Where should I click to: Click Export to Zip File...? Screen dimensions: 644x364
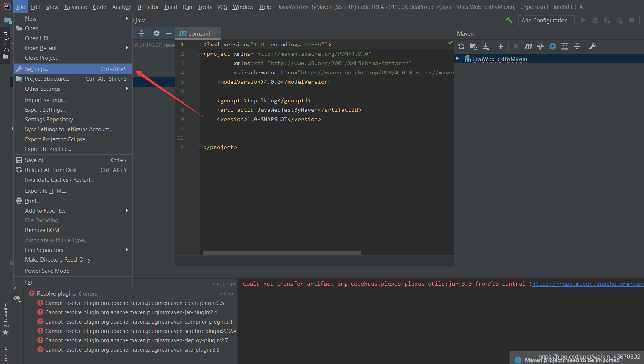(73, 149)
